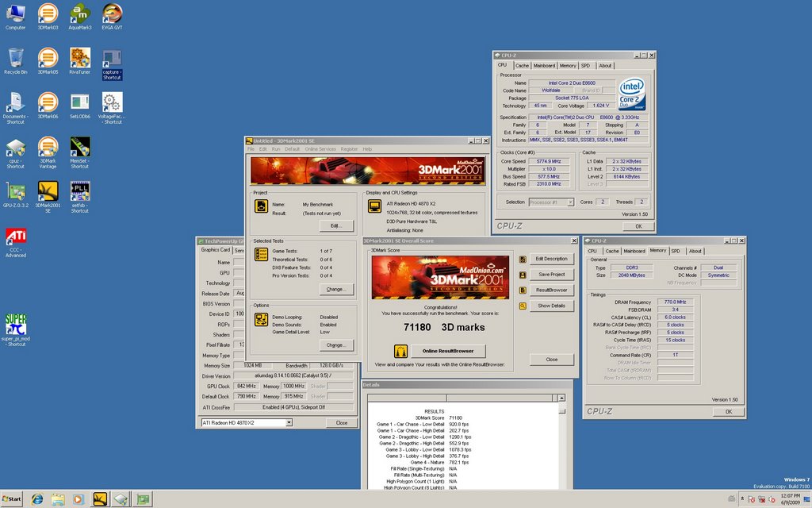Click the Save Project button
812x508 pixels.
click(552, 274)
